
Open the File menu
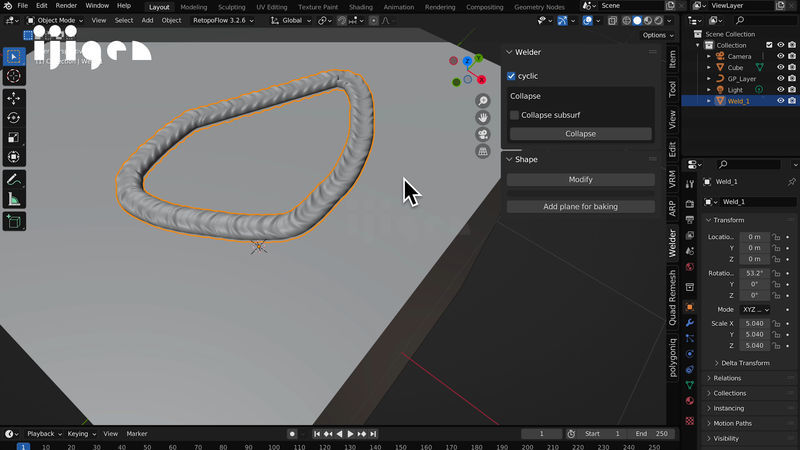22,6
